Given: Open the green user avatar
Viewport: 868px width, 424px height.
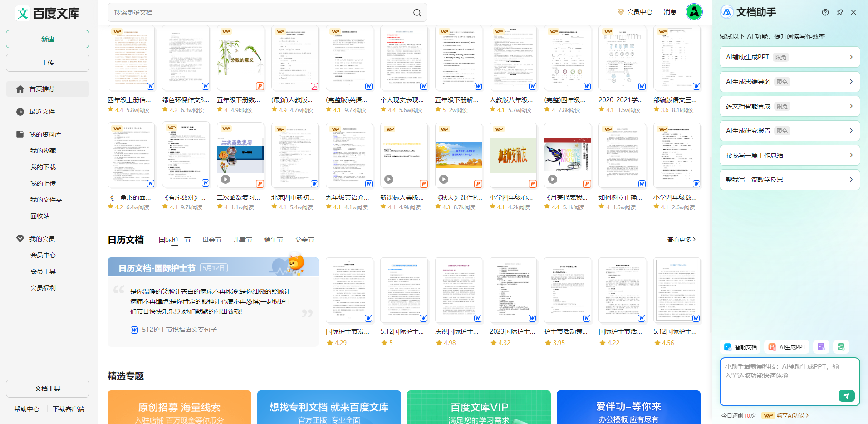Looking at the screenshot, I should (x=694, y=12).
